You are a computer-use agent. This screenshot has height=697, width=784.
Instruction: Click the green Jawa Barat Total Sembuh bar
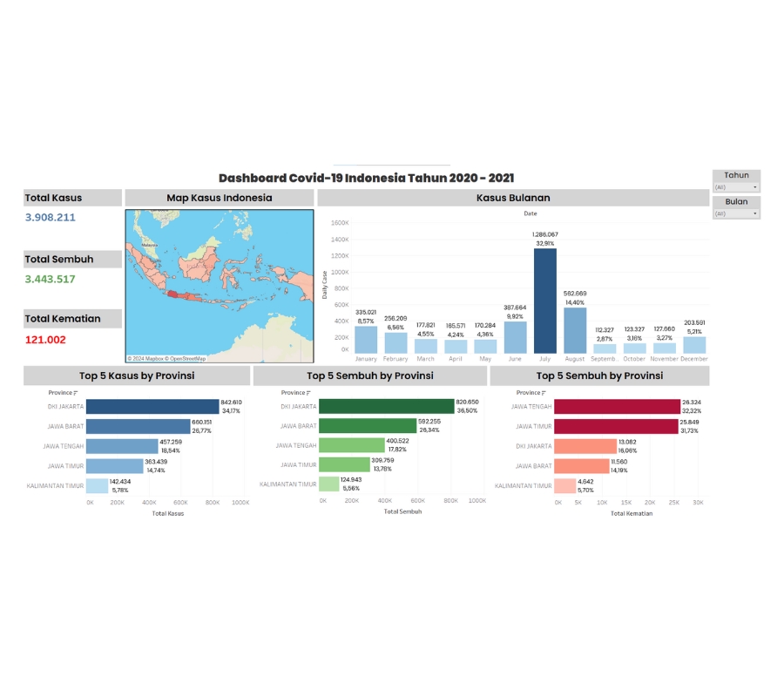[368, 425]
